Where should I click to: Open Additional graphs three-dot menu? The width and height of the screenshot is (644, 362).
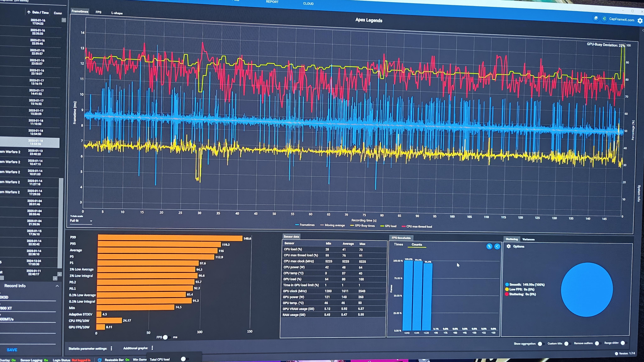pyautogui.click(x=152, y=348)
